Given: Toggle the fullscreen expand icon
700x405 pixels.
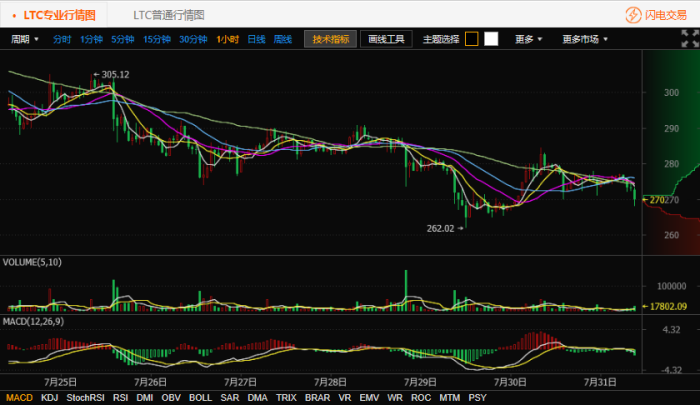Looking at the screenshot, I should [688, 39].
